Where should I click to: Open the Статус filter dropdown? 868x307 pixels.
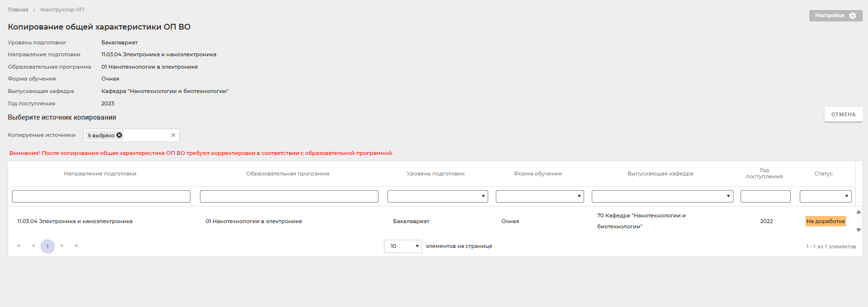[x=826, y=196]
